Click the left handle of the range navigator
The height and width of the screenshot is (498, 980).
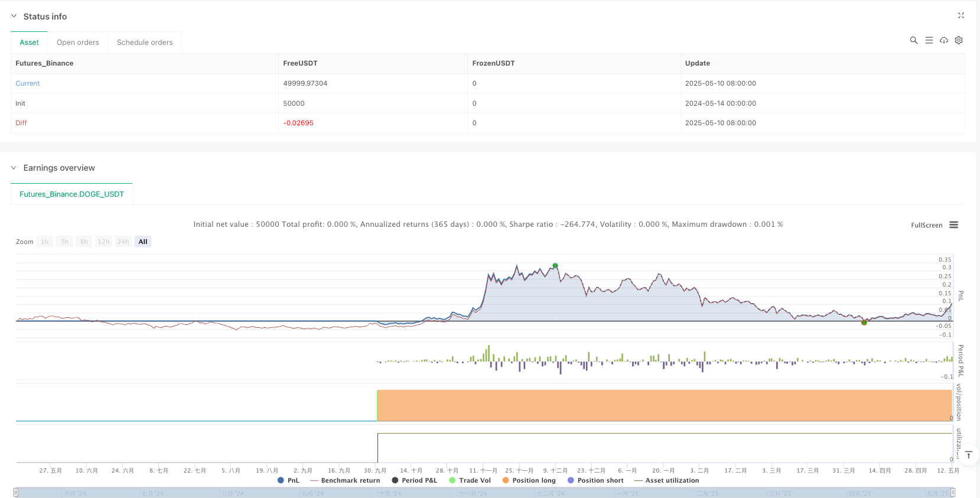pos(16,492)
